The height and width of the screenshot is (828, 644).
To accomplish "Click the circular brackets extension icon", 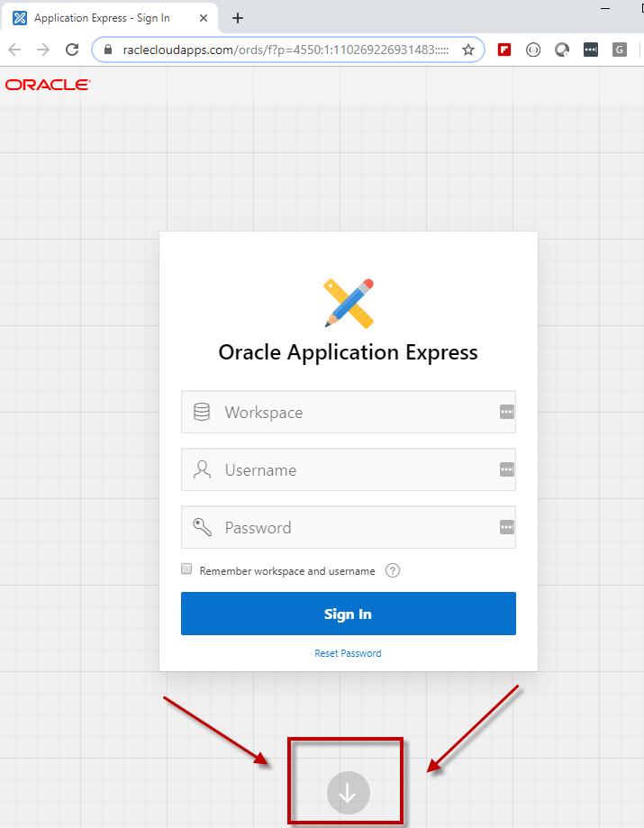I will pyautogui.click(x=533, y=50).
